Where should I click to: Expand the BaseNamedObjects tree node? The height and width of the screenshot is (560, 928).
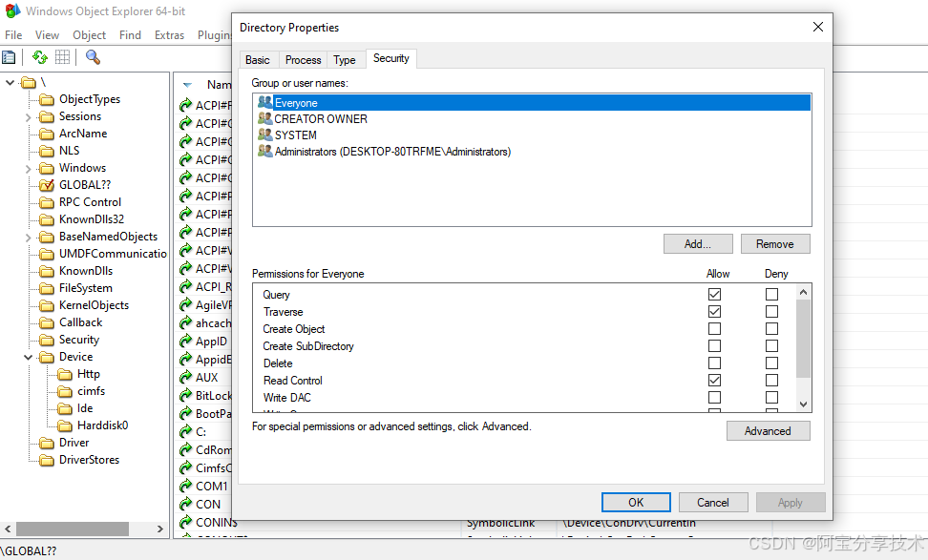28,238
